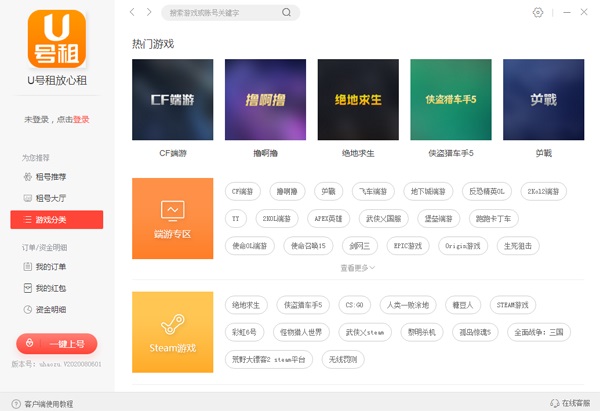Viewport: 600px width, 411px height.
Task: Click the U号租 app logo
Action: (x=56, y=39)
